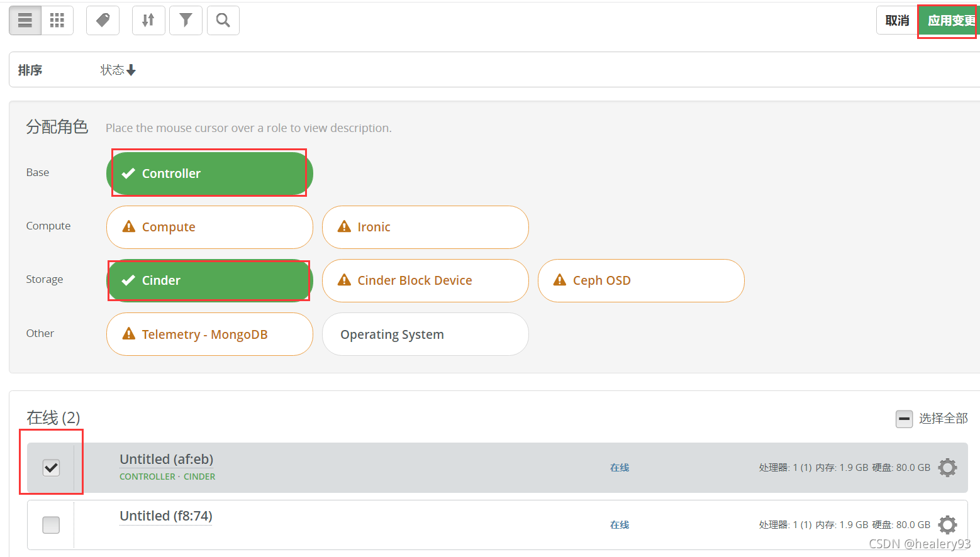Open the labels (tag) tool
This screenshot has width=980, height=557.
tap(103, 20)
